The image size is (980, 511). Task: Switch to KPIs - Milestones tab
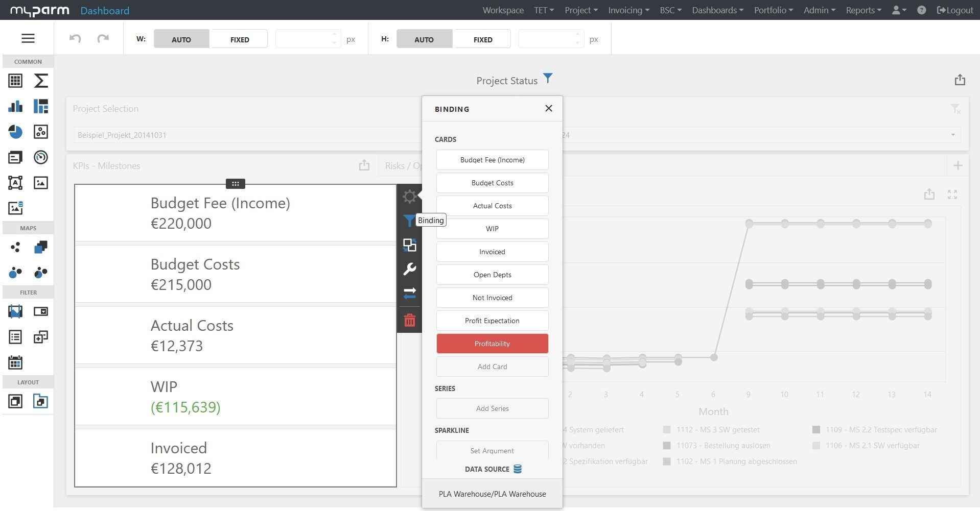click(106, 166)
